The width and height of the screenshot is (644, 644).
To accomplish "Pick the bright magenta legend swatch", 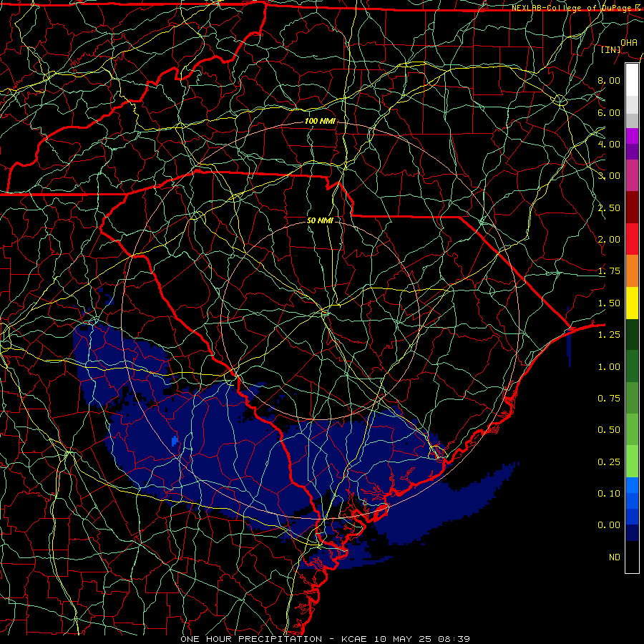I will click(632, 136).
